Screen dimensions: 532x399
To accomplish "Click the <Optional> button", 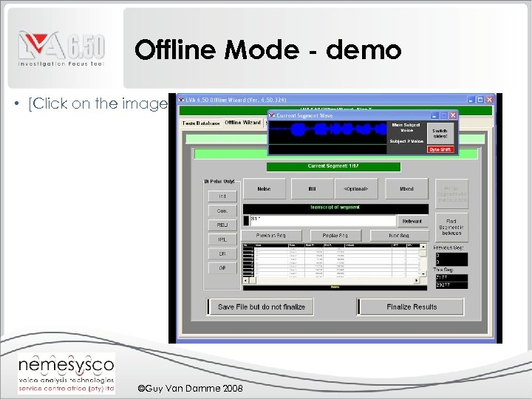I will [356, 188].
